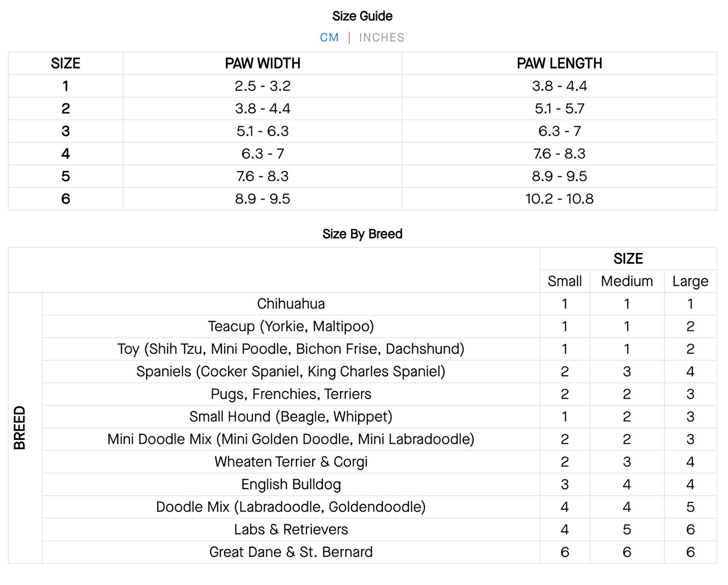Click the Size Guide heading
This screenshot has width=728, height=585.
[x=362, y=16]
